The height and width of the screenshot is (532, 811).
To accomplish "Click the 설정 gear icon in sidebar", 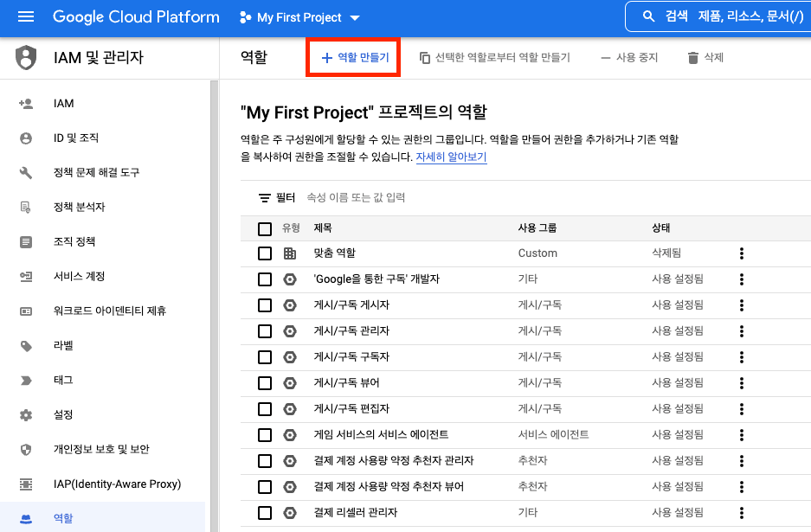I will tap(26, 415).
